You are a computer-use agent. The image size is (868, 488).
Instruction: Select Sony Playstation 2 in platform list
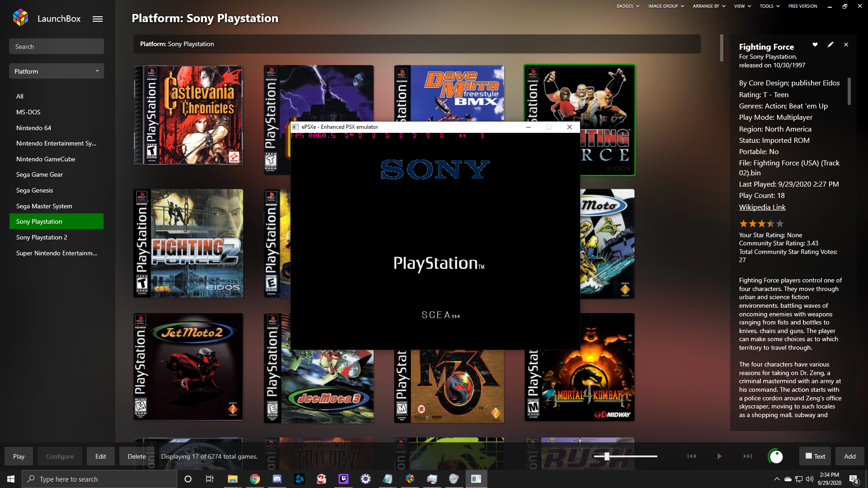click(x=42, y=237)
